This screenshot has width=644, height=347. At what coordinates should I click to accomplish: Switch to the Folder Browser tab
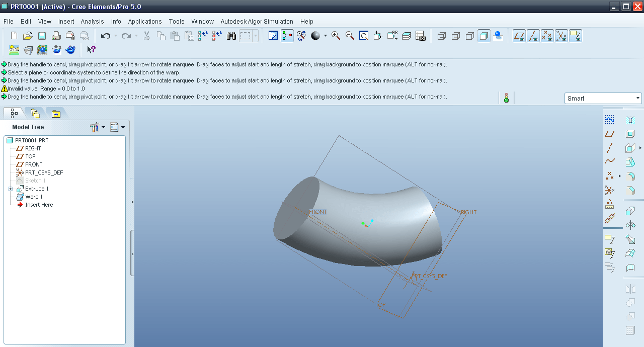click(x=35, y=114)
